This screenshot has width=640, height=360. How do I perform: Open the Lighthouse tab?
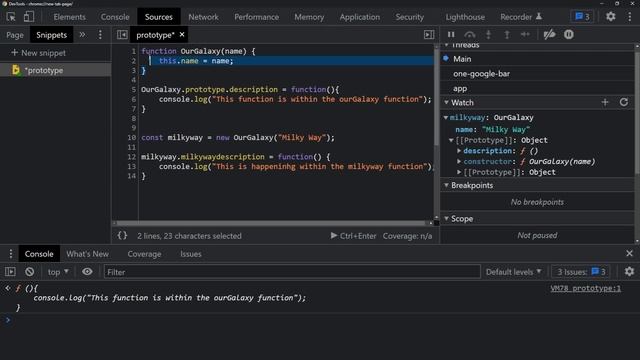coord(465,17)
